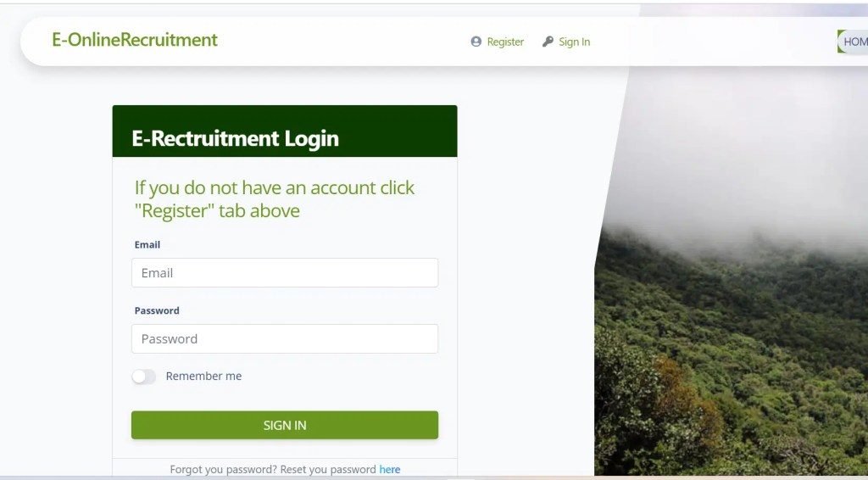
Task: Click the 'Forgot you password?' text
Action: click(224, 470)
